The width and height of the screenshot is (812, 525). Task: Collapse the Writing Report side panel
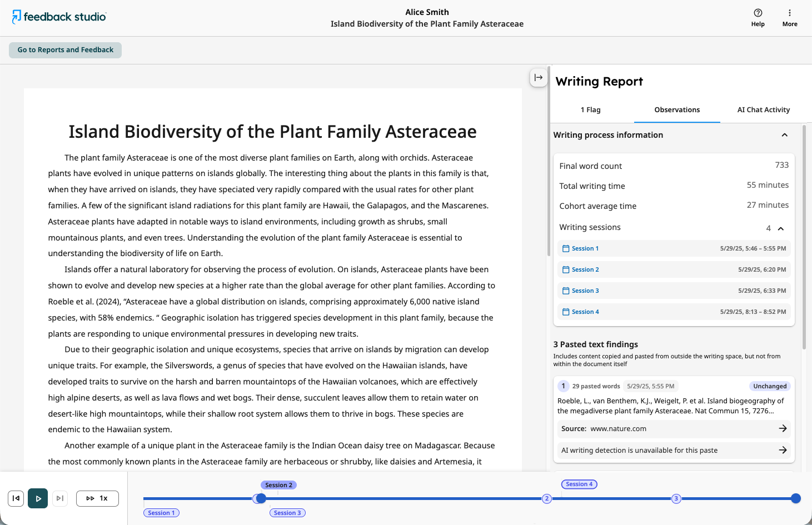538,77
